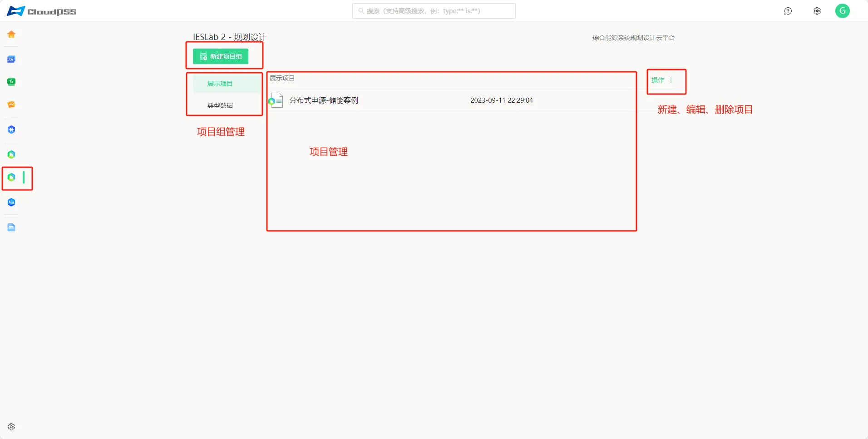
Task: Select the 展示项目 project group
Action: click(x=227, y=84)
